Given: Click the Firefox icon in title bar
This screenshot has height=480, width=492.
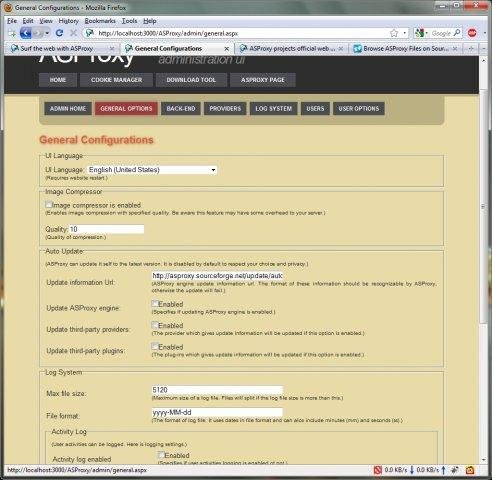Looking at the screenshot, I should click(x=8, y=7).
